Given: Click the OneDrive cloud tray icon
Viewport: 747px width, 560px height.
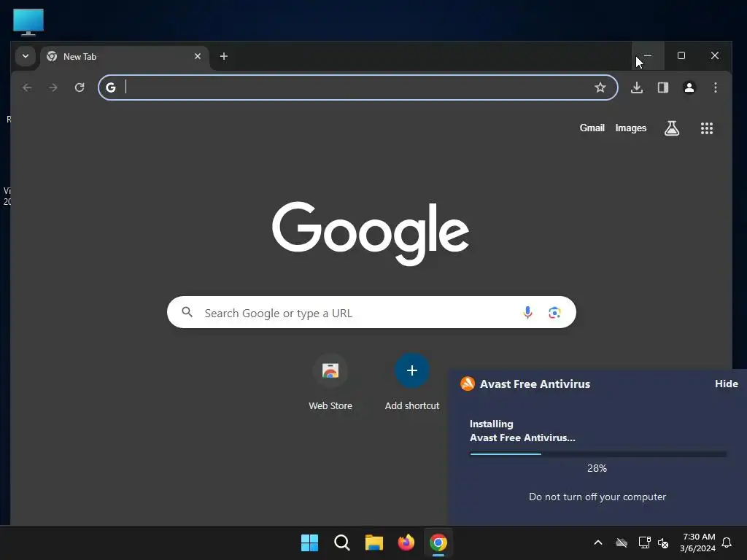Looking at the screenshot, I should point(622,542).
